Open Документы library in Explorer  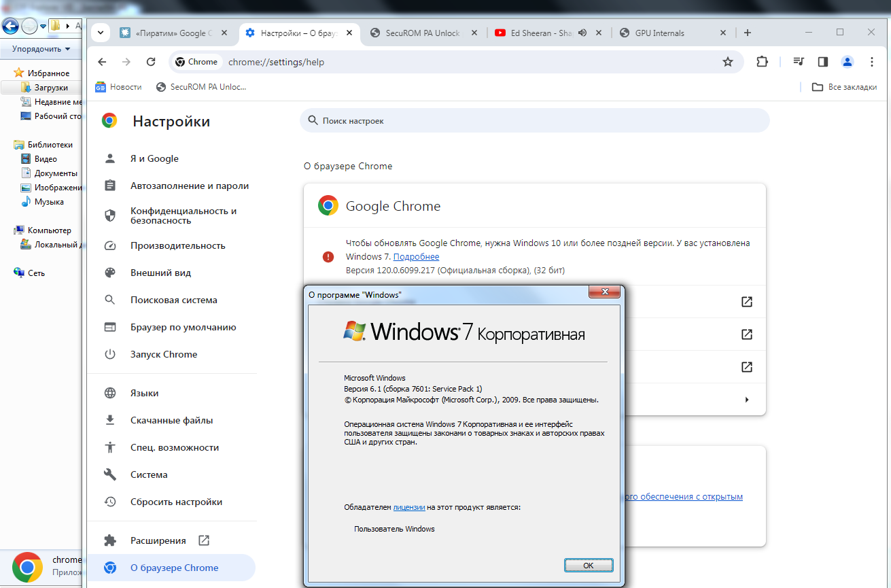[x=56, y=173]
